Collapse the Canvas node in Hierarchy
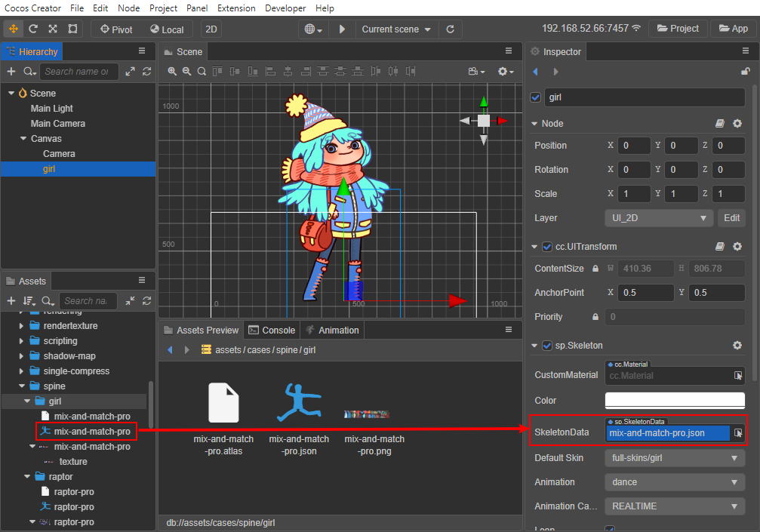 click(23, 139)
